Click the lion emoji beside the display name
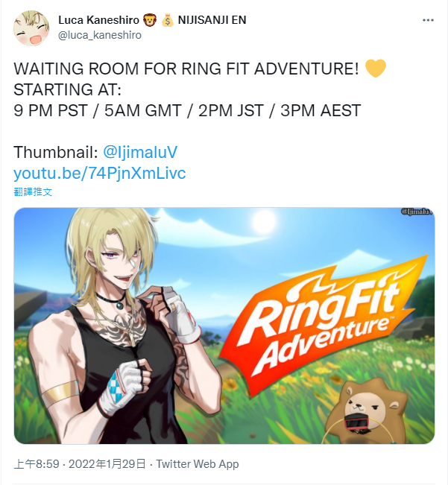This screenshot has width=448, height=485. 150,20
